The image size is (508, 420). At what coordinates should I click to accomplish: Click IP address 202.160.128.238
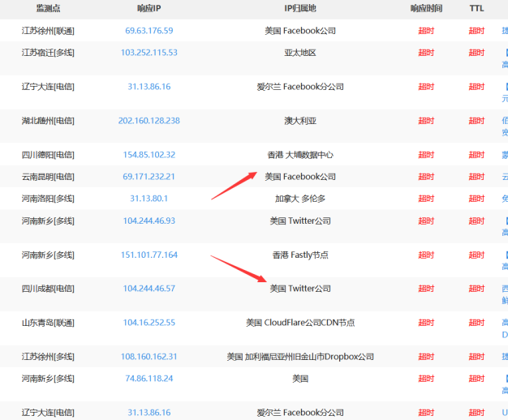tap(149, 121)
